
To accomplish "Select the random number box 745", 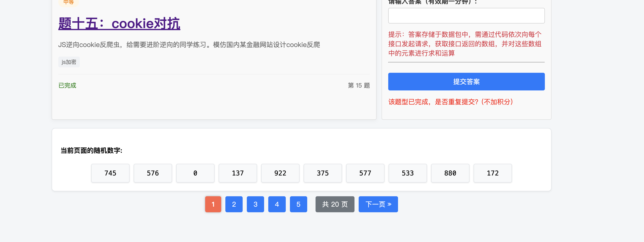I will (x=110, y=173).
